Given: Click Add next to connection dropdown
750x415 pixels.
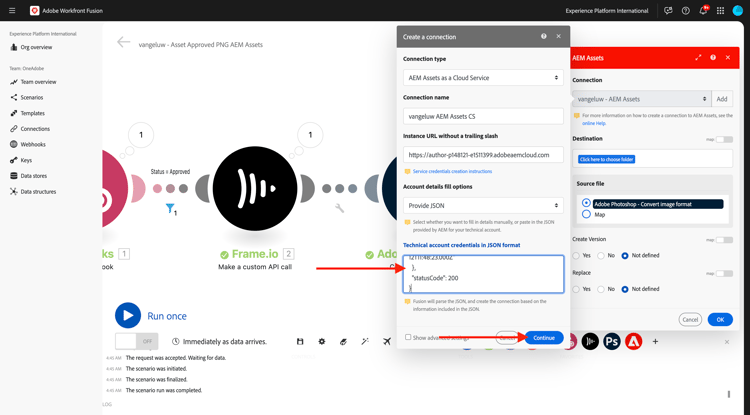Looking at the screenshot, I should point(722,99).
